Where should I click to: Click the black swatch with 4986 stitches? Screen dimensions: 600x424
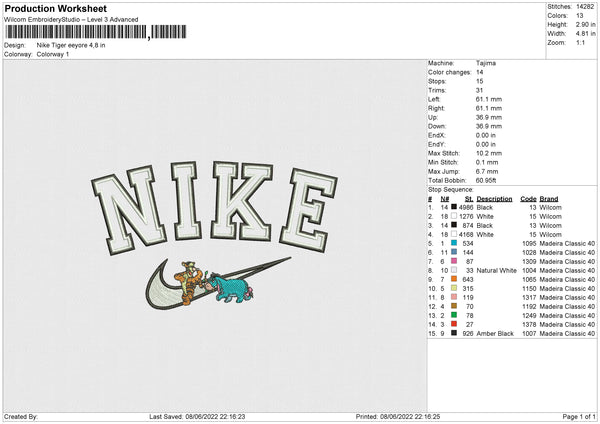454,207
